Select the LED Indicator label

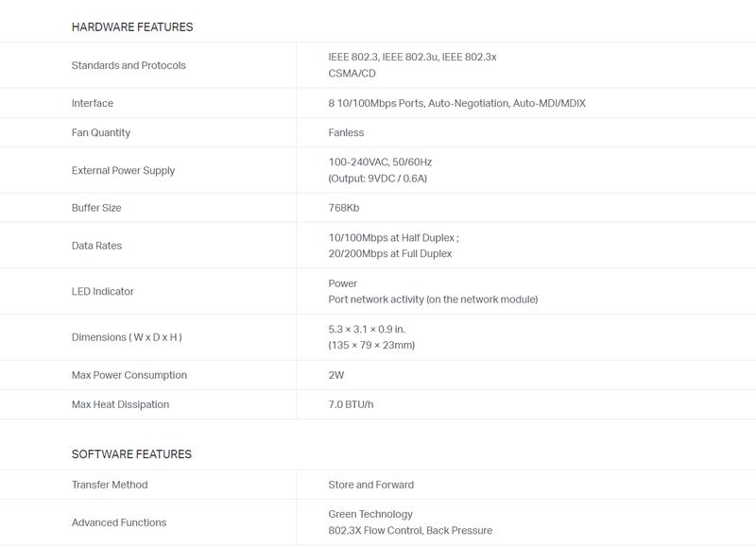pyautogui.click(x=102, y=291)
